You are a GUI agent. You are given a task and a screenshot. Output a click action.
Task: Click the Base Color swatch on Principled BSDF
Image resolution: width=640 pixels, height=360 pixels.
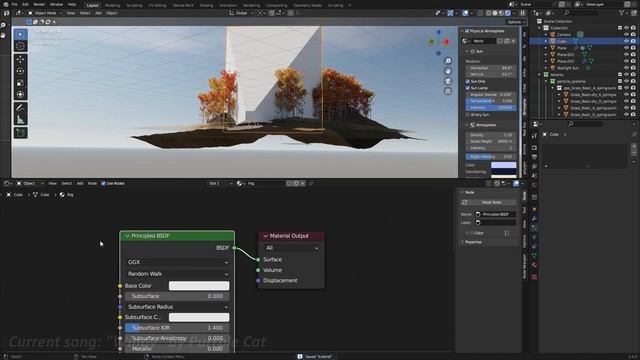click(199, 286)
